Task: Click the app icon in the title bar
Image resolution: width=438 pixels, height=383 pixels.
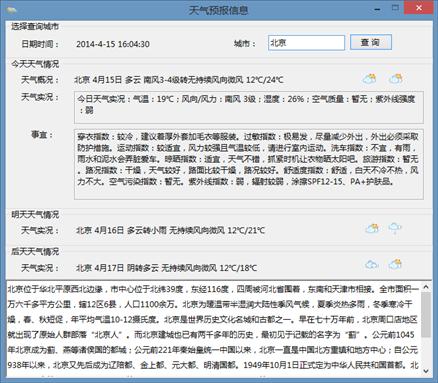Action: tap(11, 10)
